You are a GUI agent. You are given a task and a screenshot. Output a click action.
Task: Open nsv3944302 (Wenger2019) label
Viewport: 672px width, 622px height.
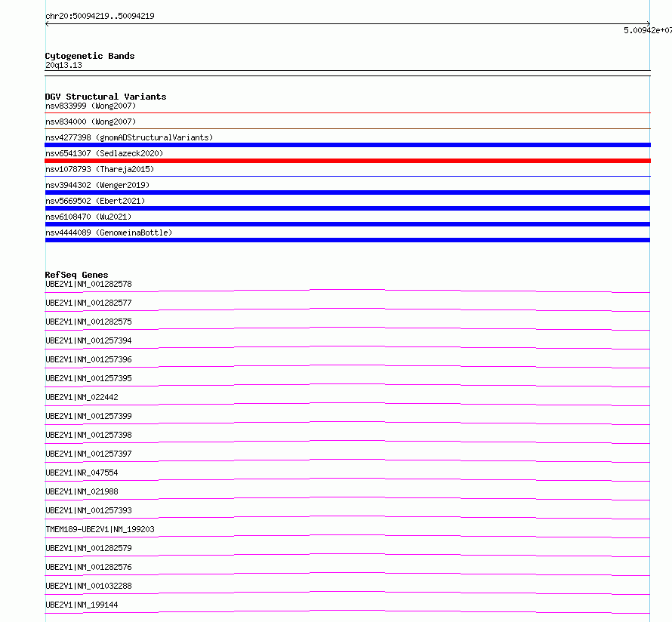click(97, 185)
